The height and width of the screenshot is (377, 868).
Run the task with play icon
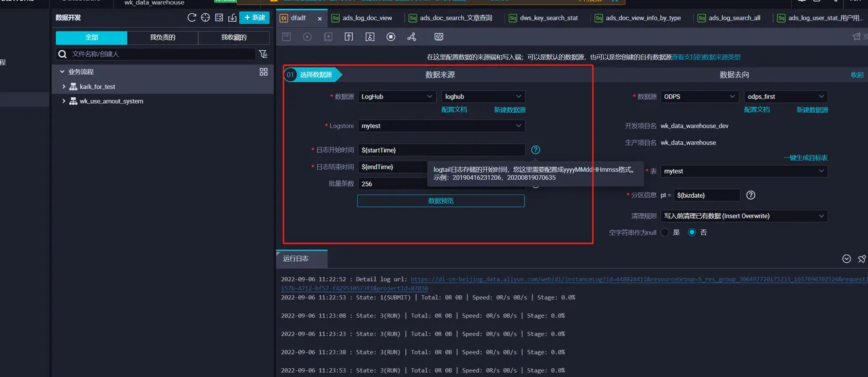click(308, 37)
